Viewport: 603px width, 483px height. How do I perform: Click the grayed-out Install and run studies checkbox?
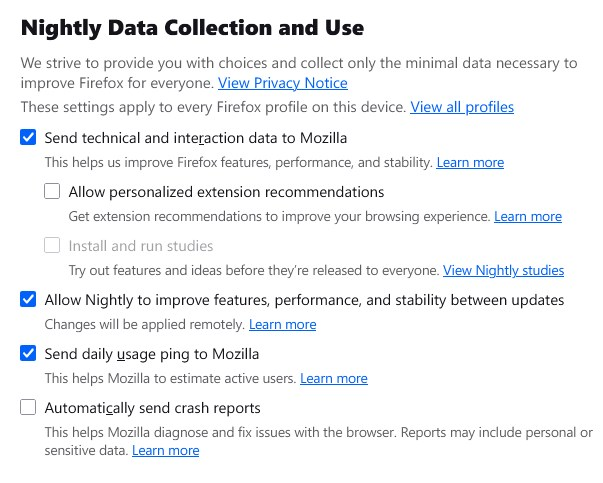(x=52, y=246)
